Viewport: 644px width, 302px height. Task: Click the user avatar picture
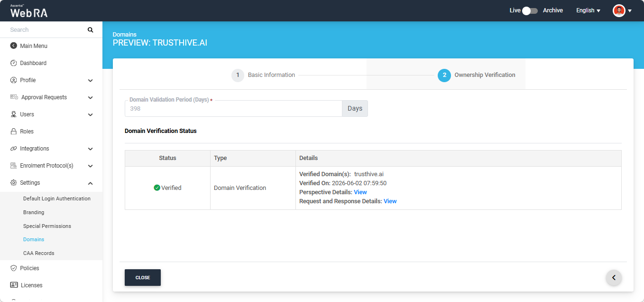click(x=619, y=10)
